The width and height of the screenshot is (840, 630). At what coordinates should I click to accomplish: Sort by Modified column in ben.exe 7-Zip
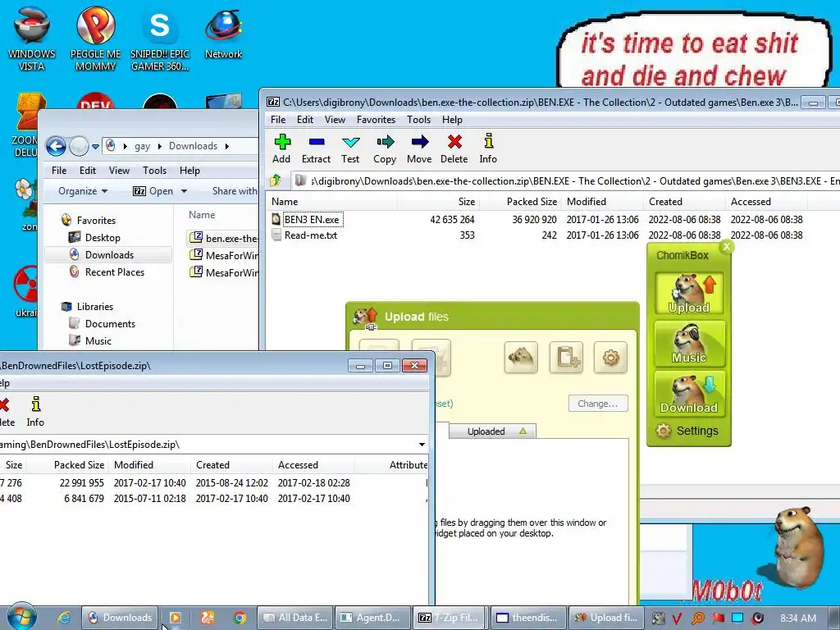(602, 202)
